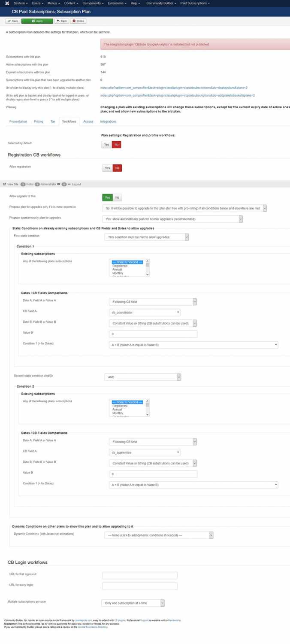
Task: Open the Content menu
Action: (71, 3)
